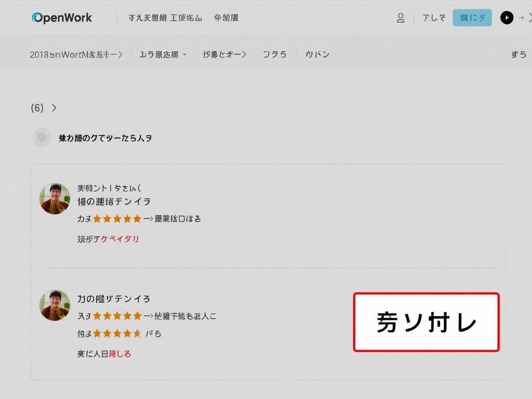Open the user profile icon in the header

[x=401, y=18]
